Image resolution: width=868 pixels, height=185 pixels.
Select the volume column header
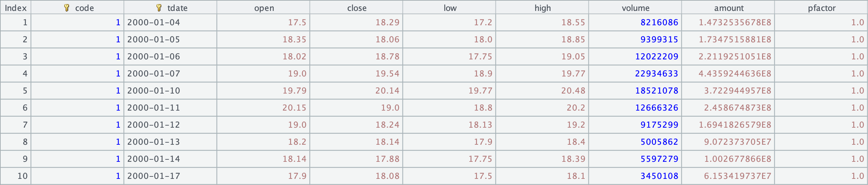[636, 8]
